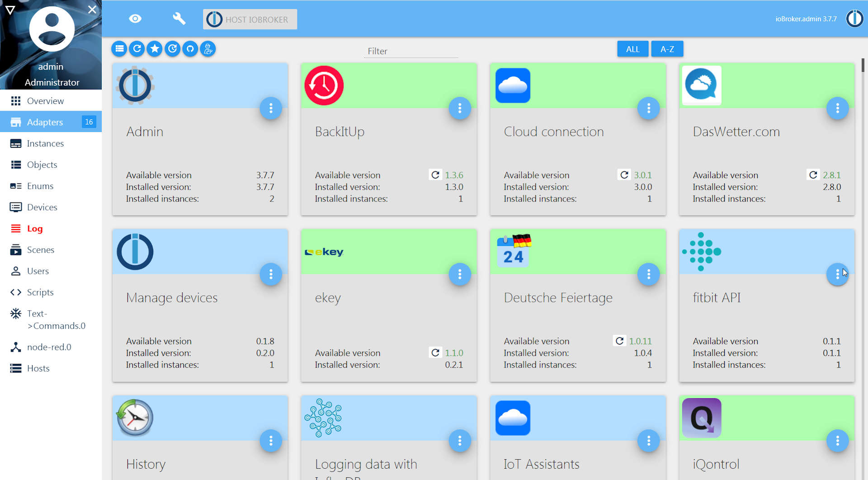
Task: Switch adapters to list view
Action: (x=119, y=49)
